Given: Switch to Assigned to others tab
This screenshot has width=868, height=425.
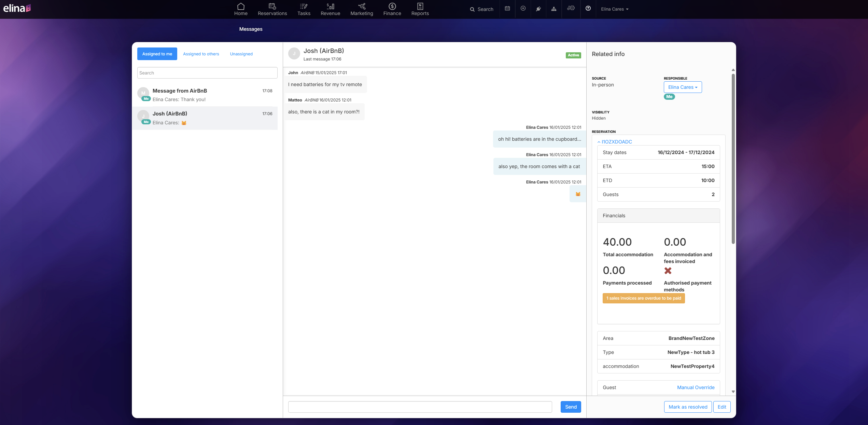Looking at the screenshot, I should [201, 54].
